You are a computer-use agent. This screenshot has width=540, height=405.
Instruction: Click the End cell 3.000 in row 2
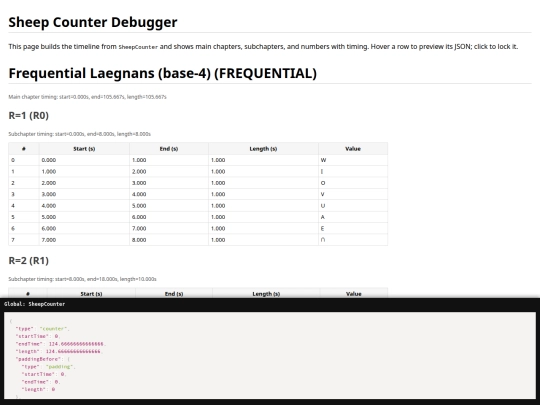(169, 183)
